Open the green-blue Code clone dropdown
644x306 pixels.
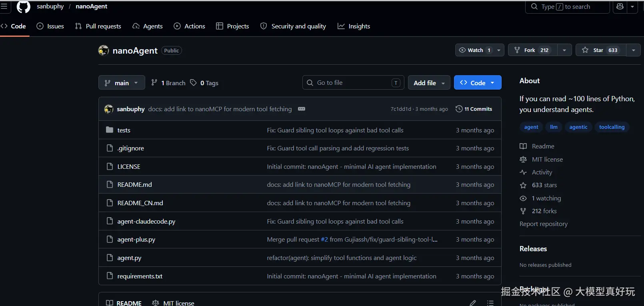pyautogui.click(x=478, y=83)
